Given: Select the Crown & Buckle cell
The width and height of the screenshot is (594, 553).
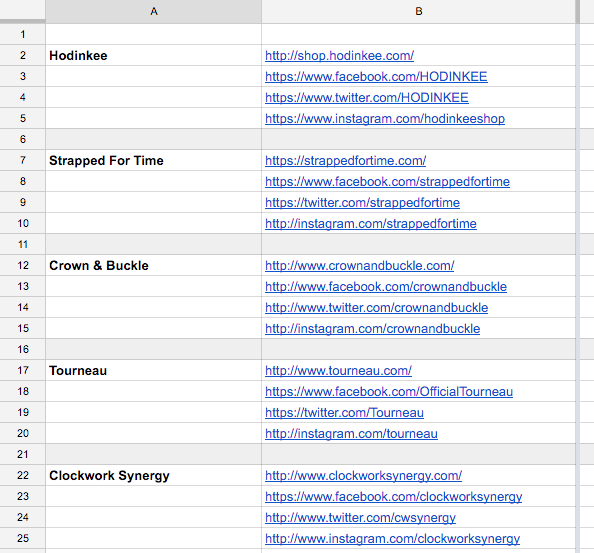Looking at the screenshot, I should (x=153, y=265).
